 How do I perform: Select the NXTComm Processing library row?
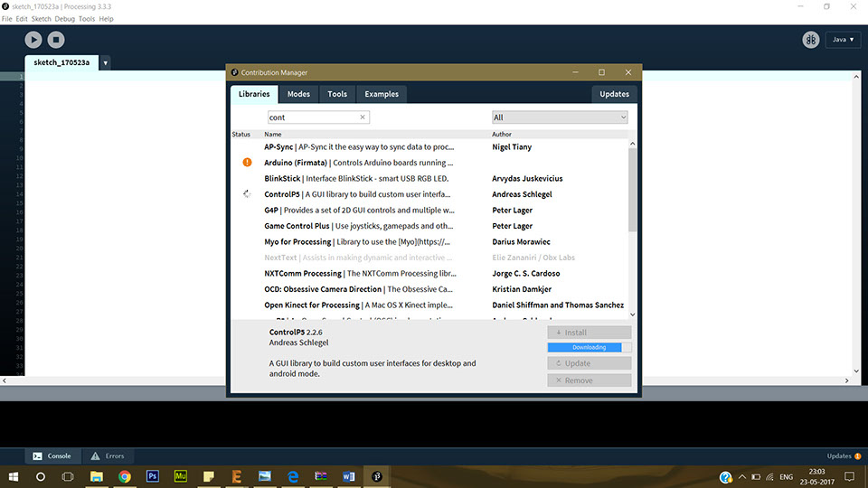(429, 273)
